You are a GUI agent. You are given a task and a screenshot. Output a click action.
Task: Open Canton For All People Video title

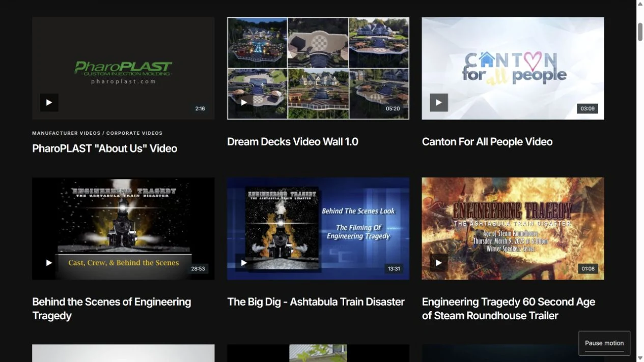click(487, 142)
